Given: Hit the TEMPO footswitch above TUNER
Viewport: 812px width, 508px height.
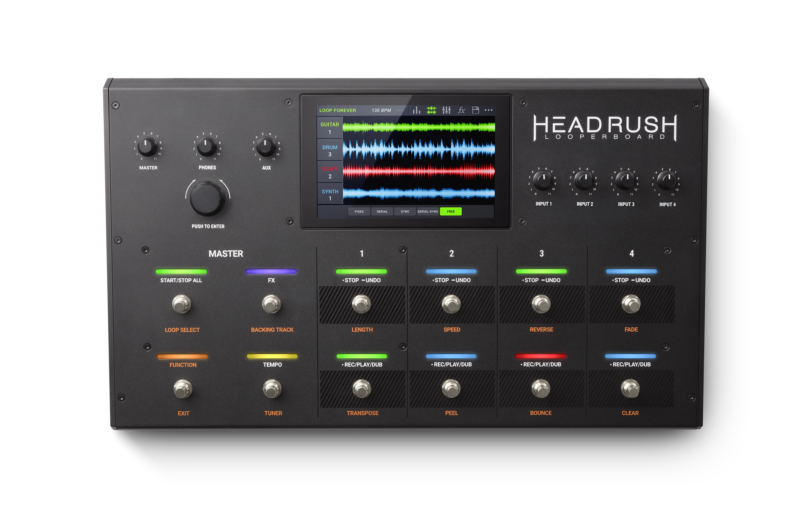Looking at the screenshot, I should pyautogui.click(x=272, y=389).
